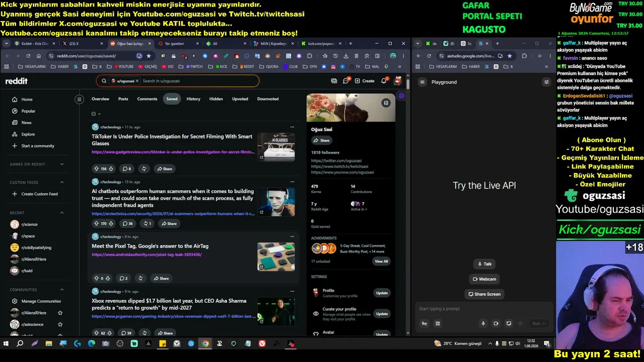Start the Talk live session
The image size is (644, 362).
click(484, 264)
